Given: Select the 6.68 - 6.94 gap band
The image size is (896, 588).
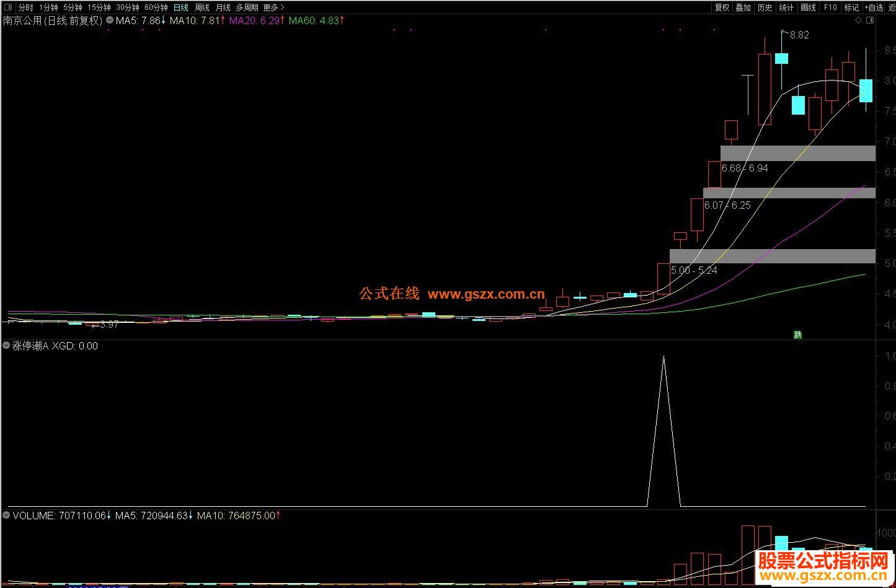Looking at the screenshot, I should pyautogui.click(x=798, y=153).
